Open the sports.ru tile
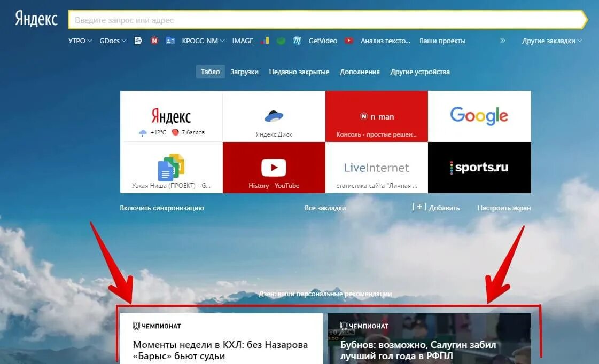This screenshot has height=364, width=599. point(479,168)
